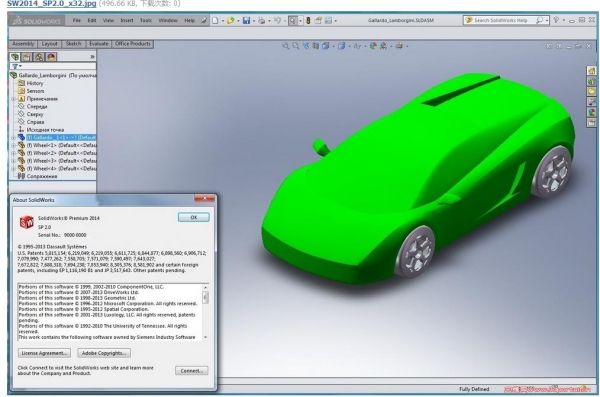
Task: Switch to the Office Products tab
Action: (133, 44)
